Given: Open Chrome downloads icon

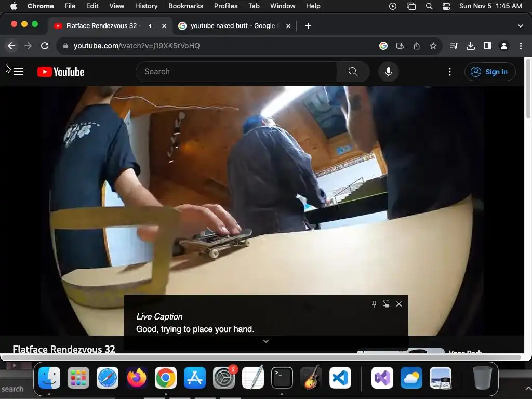Looking at the screenshot, I should [x=471, y=46].
